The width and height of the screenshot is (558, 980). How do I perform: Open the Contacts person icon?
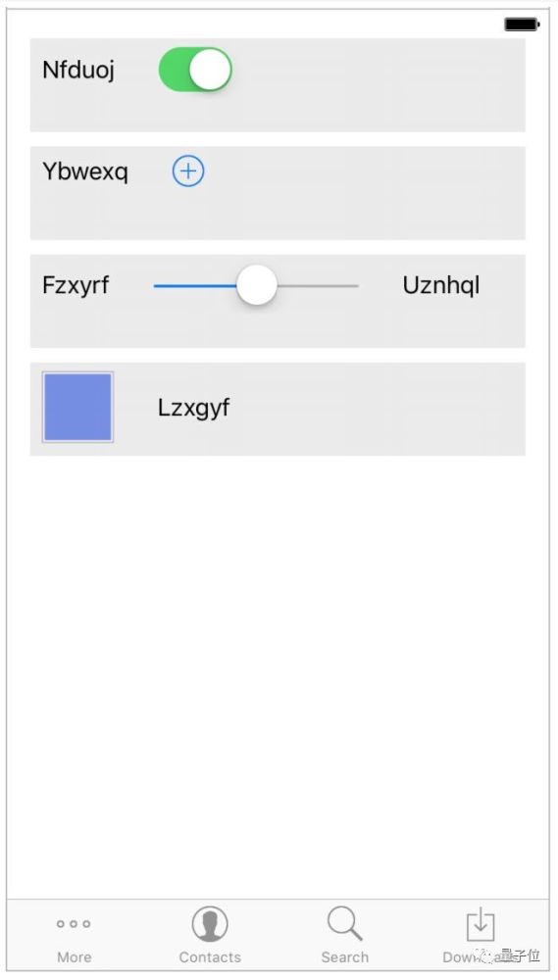coord(210,924)
